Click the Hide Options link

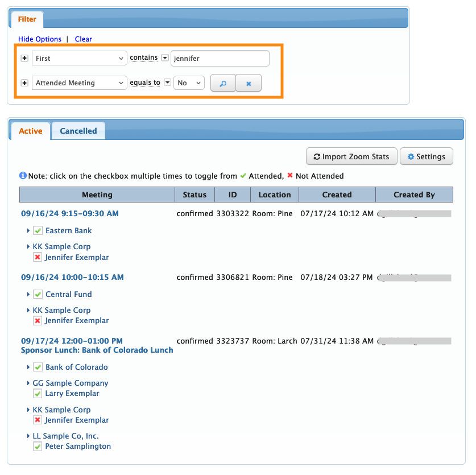point(40,39)
